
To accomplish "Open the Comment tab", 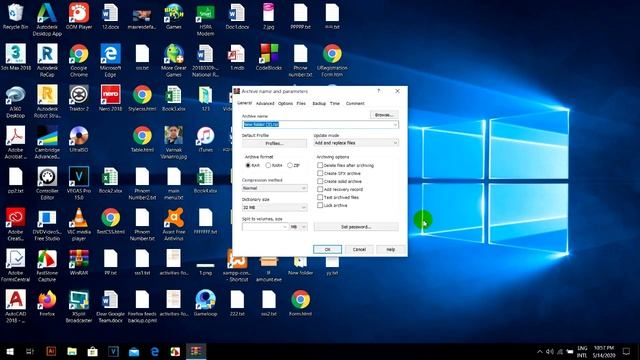I will 355,104.
